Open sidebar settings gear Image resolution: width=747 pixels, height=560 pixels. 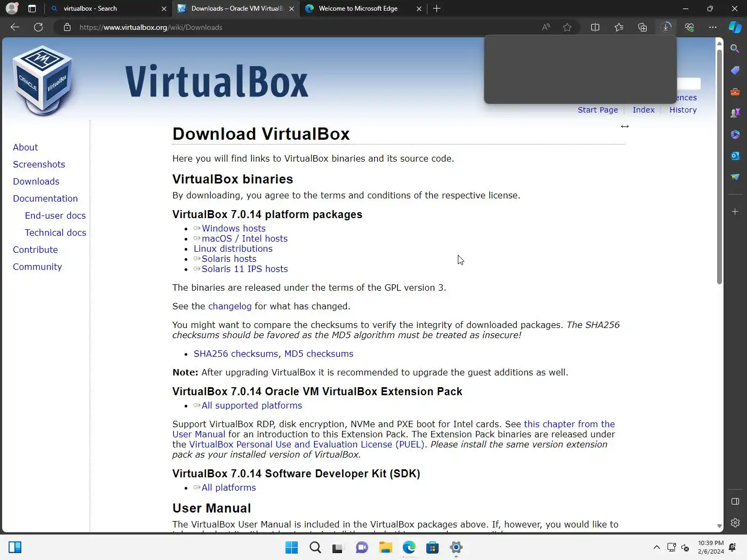[735, 523]
